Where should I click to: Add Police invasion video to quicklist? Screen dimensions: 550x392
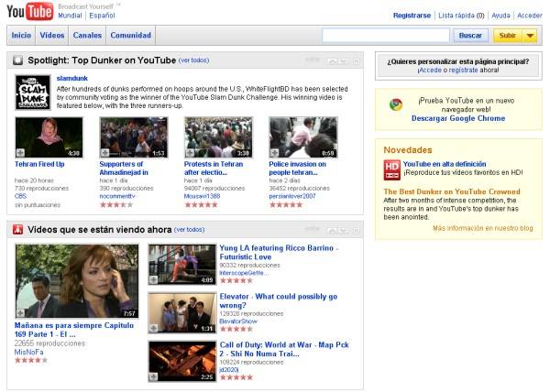point(275,153)
